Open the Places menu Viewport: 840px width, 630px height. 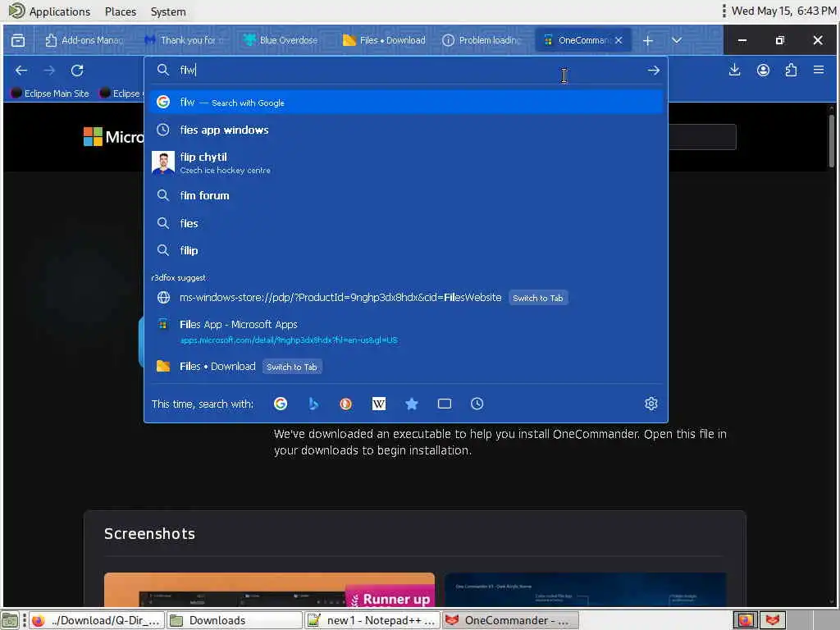tap(121, 11)
